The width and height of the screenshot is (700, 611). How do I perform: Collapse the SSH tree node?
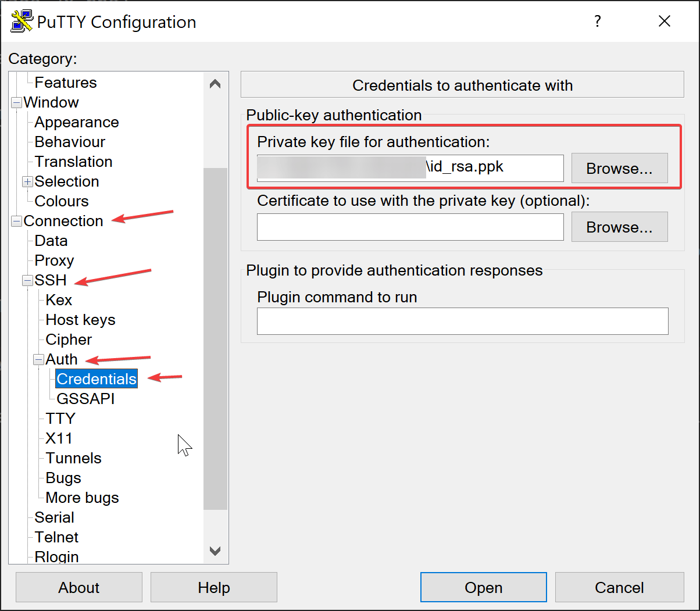[x=27, y=281]
